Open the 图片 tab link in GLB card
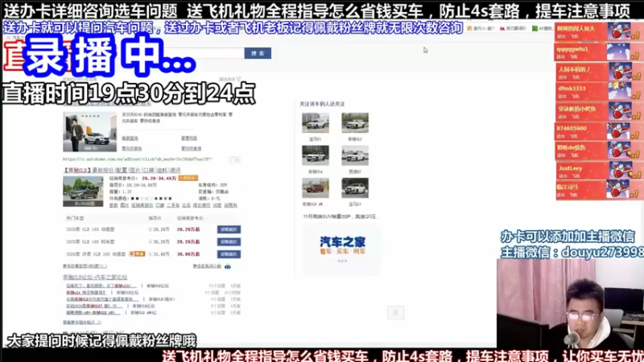The height and width of the screenshot is (362, 644). click(x=124, y=205)
